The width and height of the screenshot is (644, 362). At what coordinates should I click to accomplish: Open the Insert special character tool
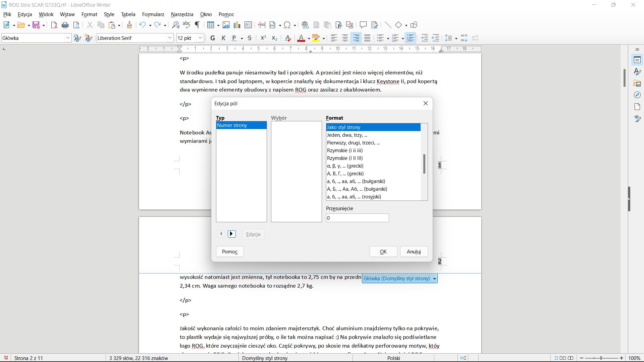288,25
